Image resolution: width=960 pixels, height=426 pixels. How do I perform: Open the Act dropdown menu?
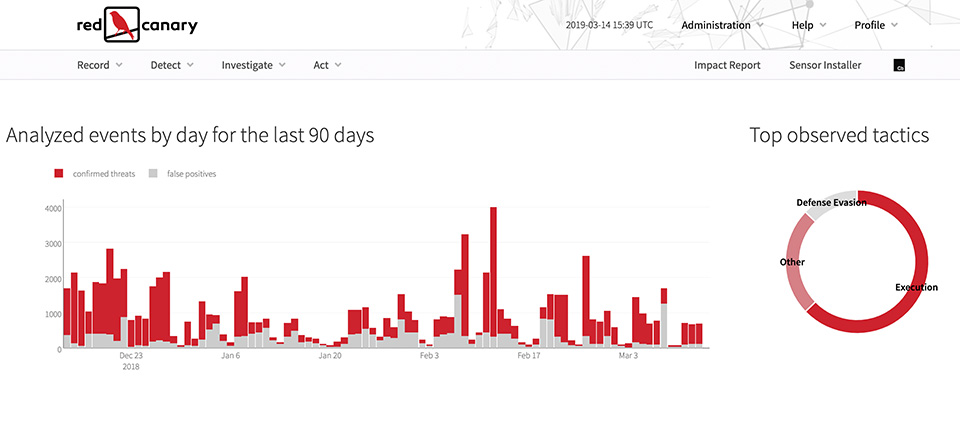[327, 65]
